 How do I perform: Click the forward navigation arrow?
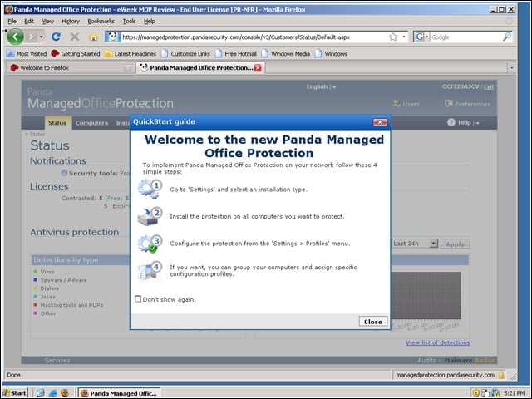coord(32,37)
